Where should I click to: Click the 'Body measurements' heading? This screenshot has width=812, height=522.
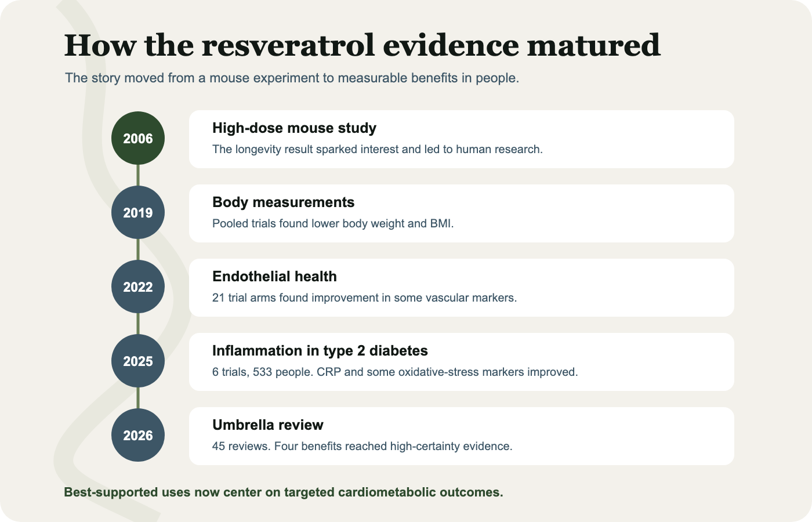[x=283, y=202]
